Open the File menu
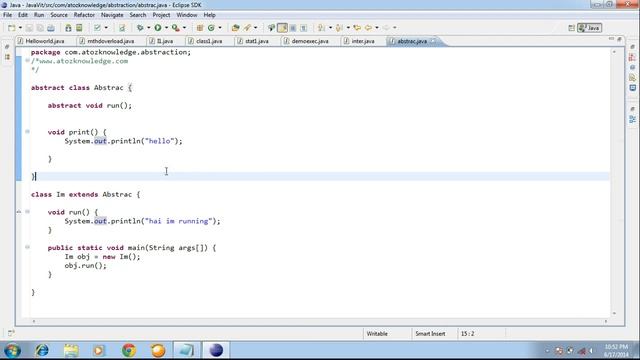This screenshot has width=640, height=360. 7,15
